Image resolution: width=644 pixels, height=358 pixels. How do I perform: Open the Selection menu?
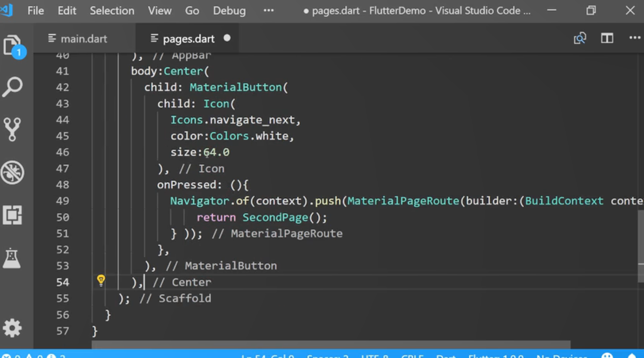pyautogui.click(x=112, y=10)
